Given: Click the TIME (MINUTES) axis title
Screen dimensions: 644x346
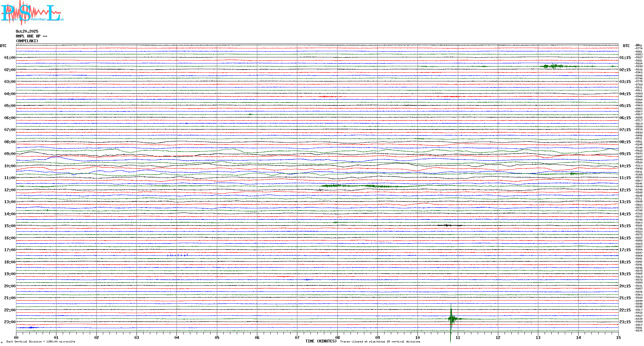Looking at the screenshot, I should [321, 341].
